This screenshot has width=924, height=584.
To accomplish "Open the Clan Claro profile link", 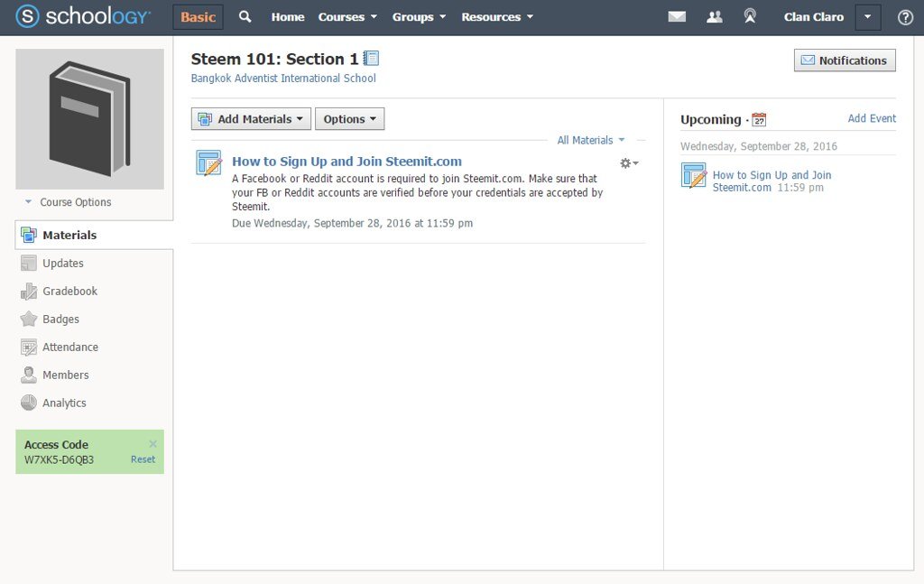I will pyautogui.click(x=813, y=17).
